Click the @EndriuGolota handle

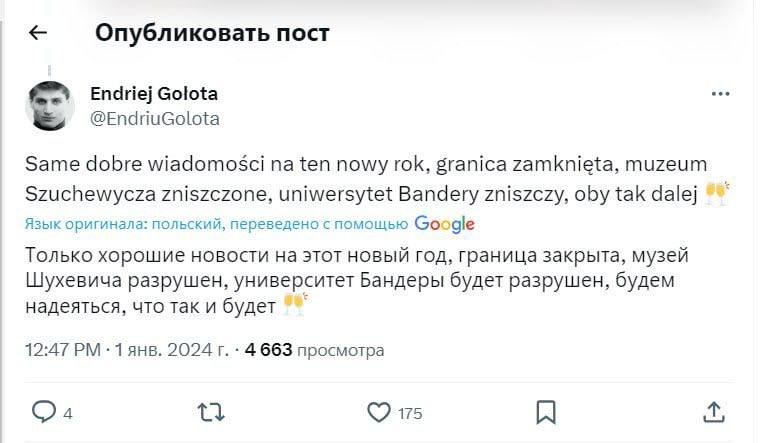pyautogui.click(x=155, y=118)
